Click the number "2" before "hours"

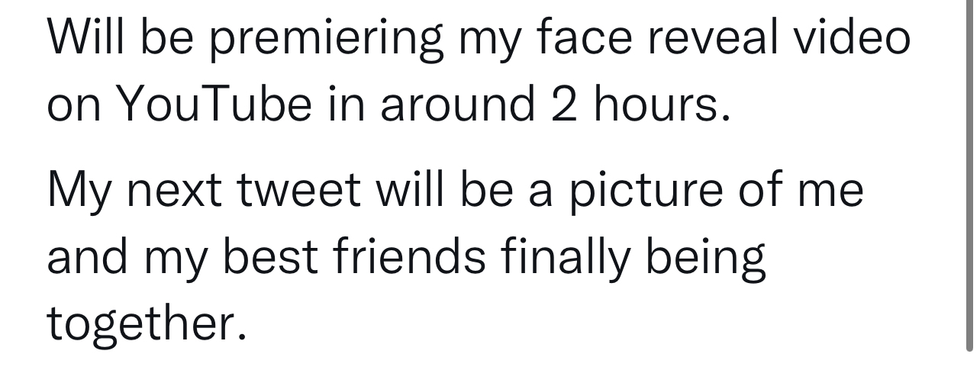(x=563, y=104)
